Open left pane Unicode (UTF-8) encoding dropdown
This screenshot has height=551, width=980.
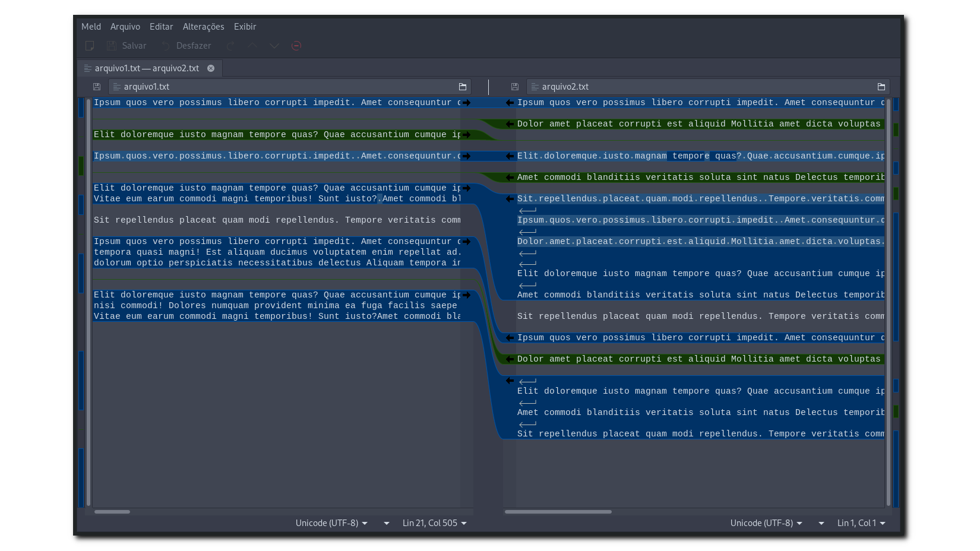tap(331, 523)
